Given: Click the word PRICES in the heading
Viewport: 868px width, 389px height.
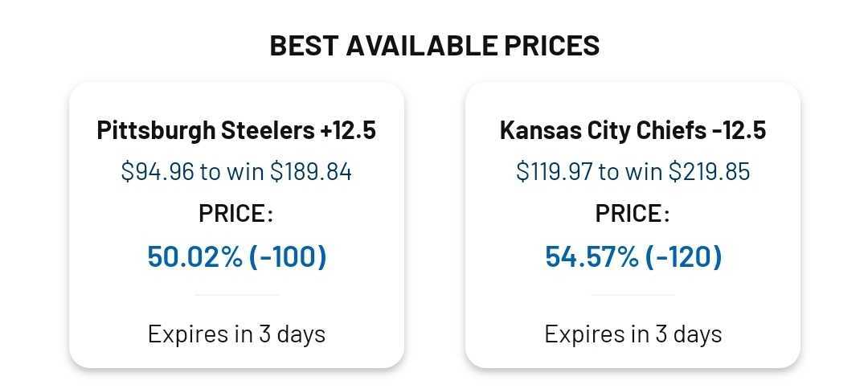Looking at the screenshot, I should pos(551,45).
